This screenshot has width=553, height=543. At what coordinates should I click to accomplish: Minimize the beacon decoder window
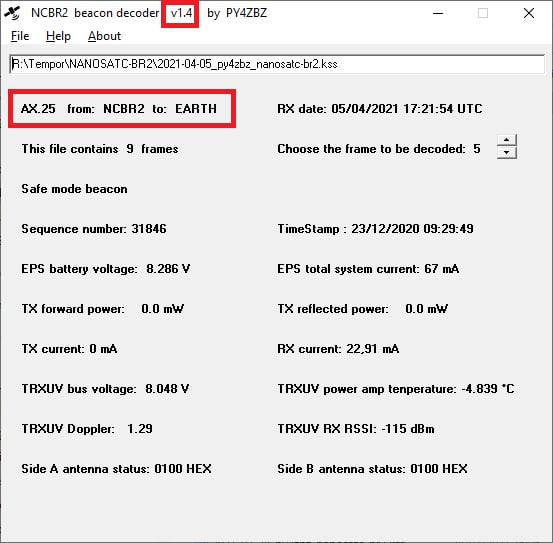click(x=438, y=13)
